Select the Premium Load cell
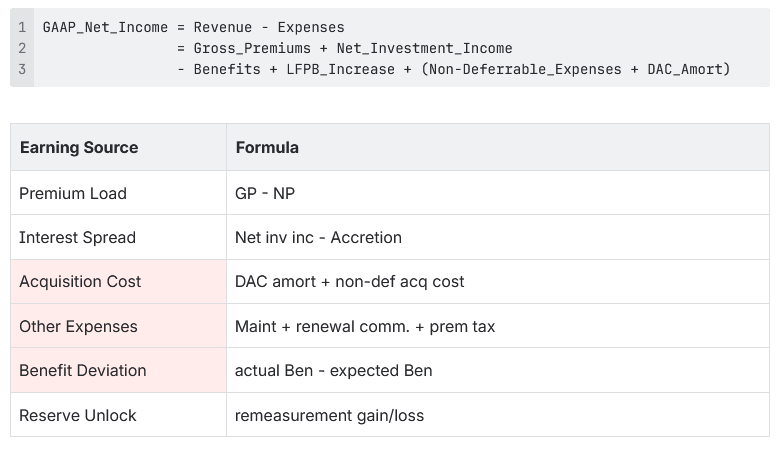Viewport: 780px width, 449px height. pyautogui.click(x=73, y=193)
